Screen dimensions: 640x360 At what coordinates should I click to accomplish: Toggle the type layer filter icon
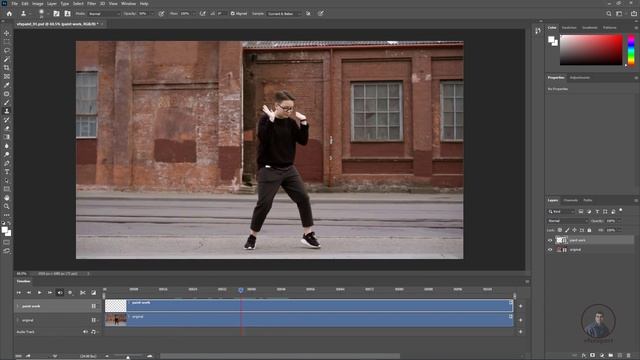coord(597,211)
